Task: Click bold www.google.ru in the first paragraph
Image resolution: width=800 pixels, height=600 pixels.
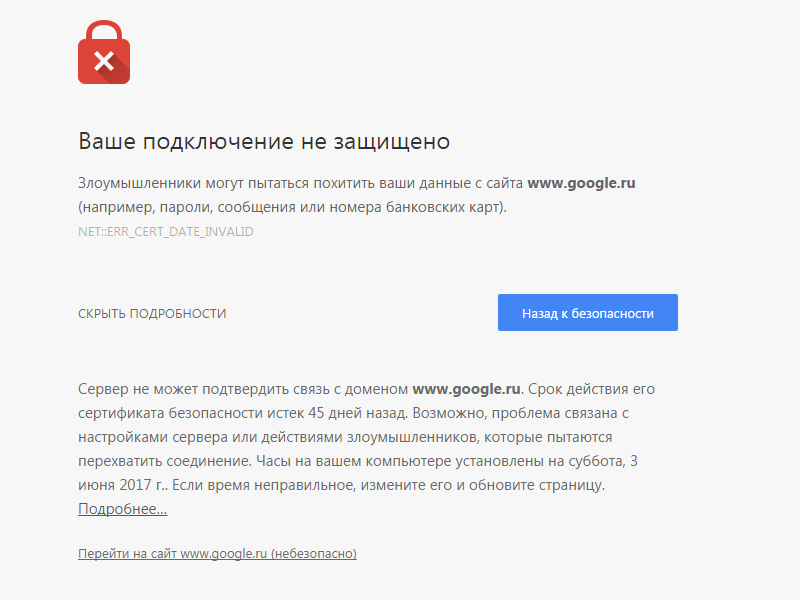Action: [x=581, y=183]
